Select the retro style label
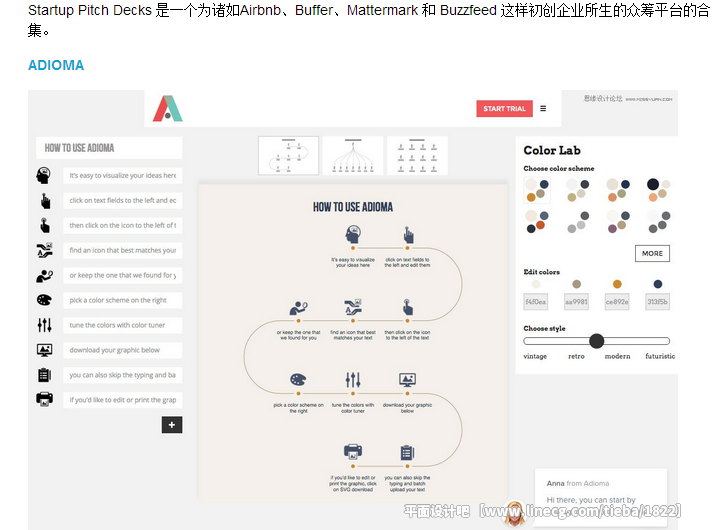 coord(576,356)
